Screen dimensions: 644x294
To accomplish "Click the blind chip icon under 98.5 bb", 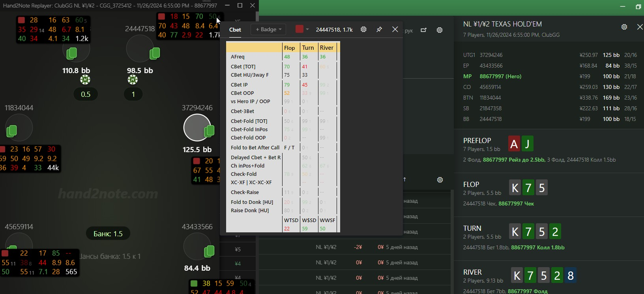I will click(x=133, y=80).
